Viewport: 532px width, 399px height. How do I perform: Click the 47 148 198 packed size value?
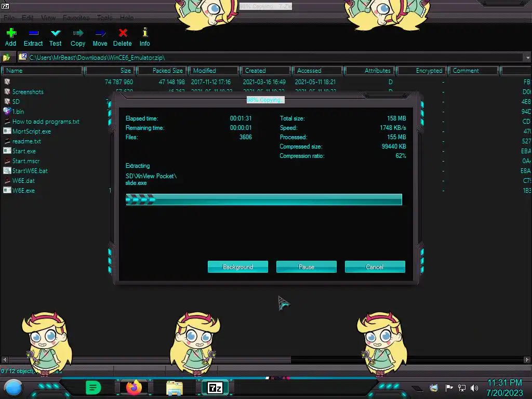click(171, 82)
